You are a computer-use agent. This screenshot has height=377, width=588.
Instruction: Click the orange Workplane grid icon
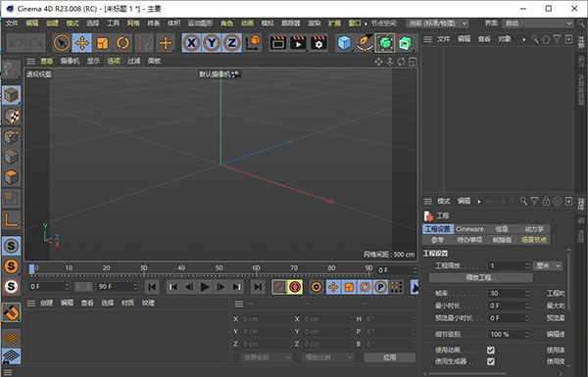(x=11, y=338)
